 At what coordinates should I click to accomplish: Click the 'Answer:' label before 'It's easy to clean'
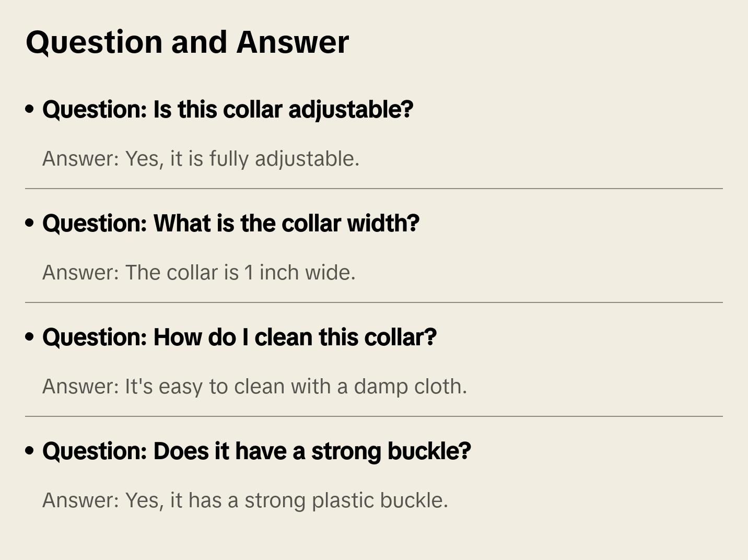[x=81, y=387]
